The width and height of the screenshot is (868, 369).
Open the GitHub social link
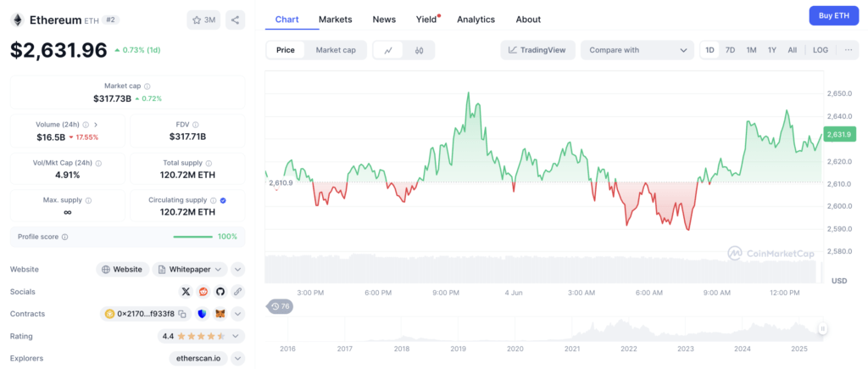[x=220, y=292]
